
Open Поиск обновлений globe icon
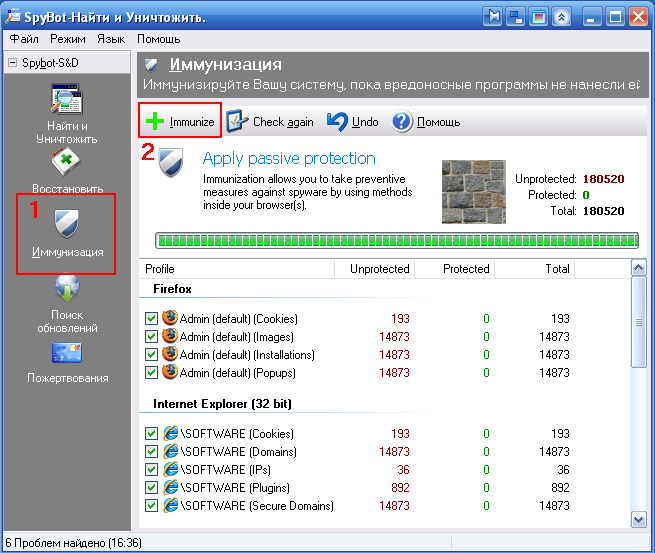67,288
